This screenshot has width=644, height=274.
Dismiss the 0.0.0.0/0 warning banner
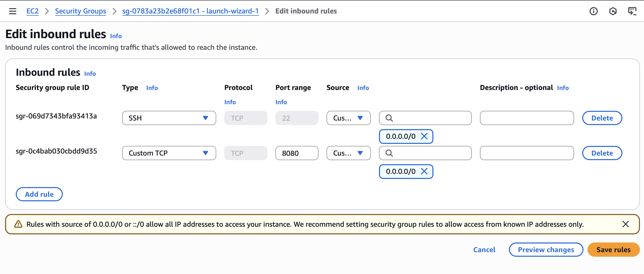625,224
